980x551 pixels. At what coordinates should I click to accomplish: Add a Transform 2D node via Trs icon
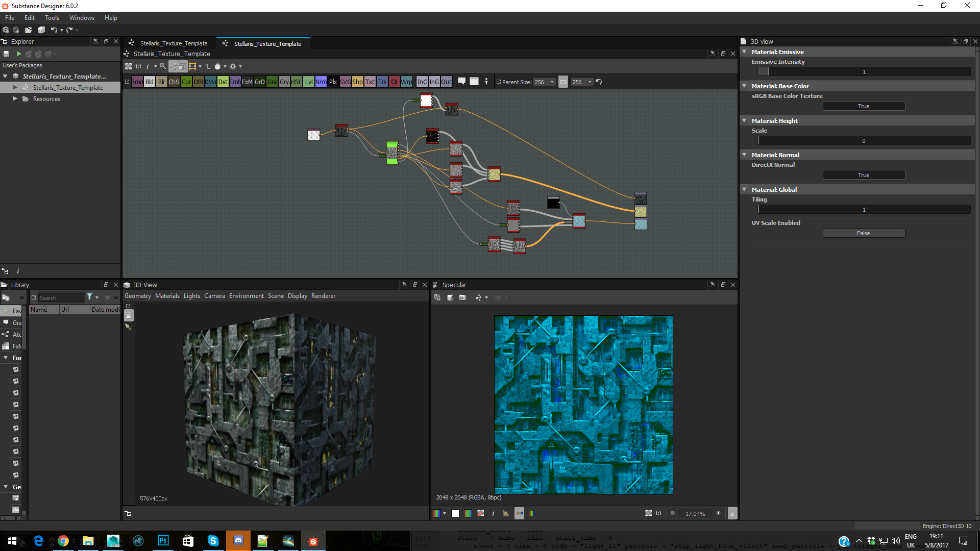click(x=382, y=82)
